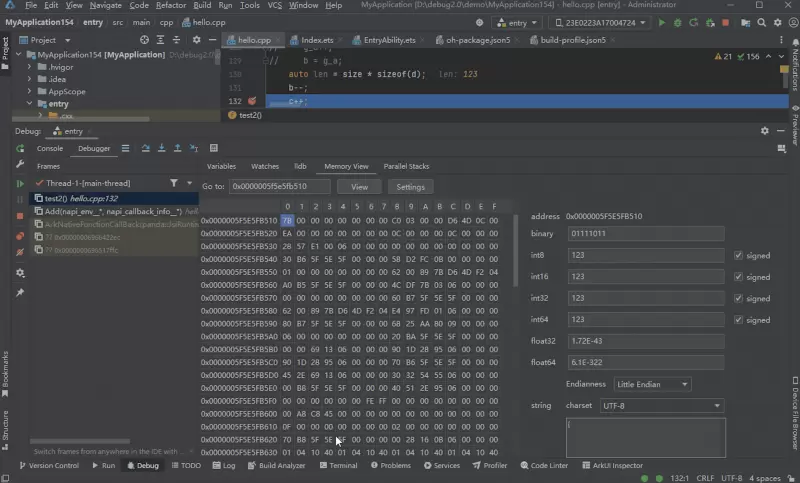Expand the AppScope folder in the project tree
The width and height of the screenshot is (800, 483).
tap(29, 91)
